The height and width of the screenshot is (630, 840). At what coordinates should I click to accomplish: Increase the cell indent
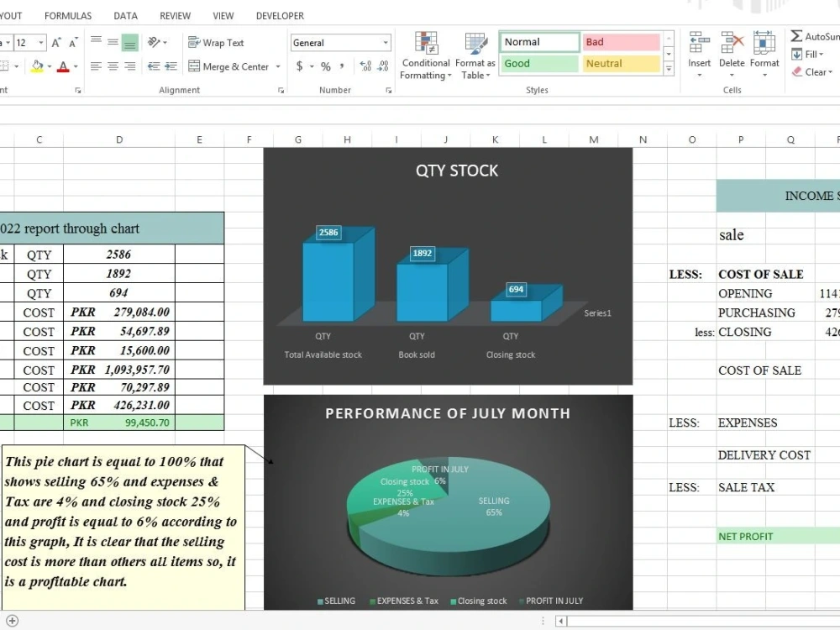171,66
